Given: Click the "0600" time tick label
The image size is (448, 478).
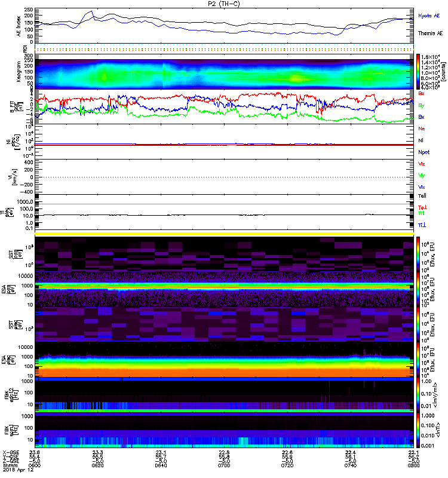Looking at the screenshot, I should click(x=34, y=465).
